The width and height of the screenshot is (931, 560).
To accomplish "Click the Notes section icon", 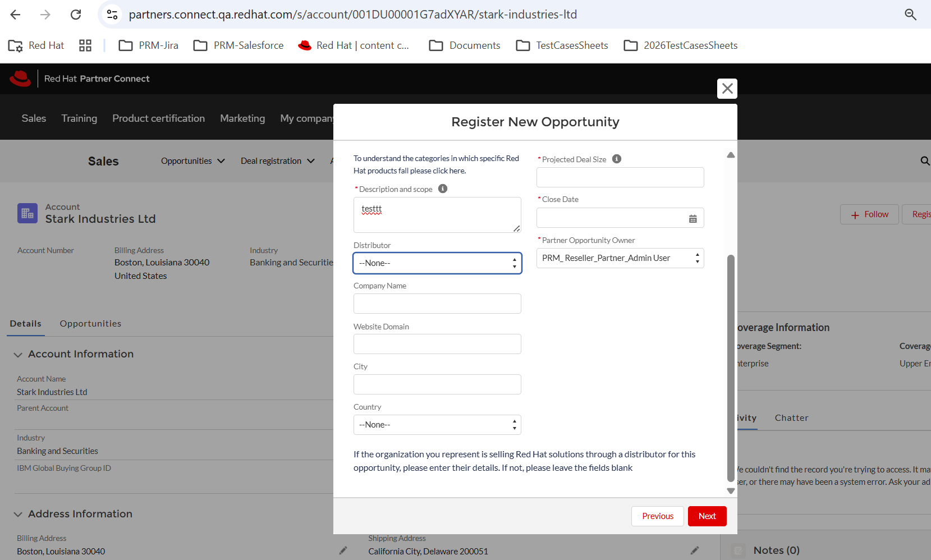I will [739, 550].
